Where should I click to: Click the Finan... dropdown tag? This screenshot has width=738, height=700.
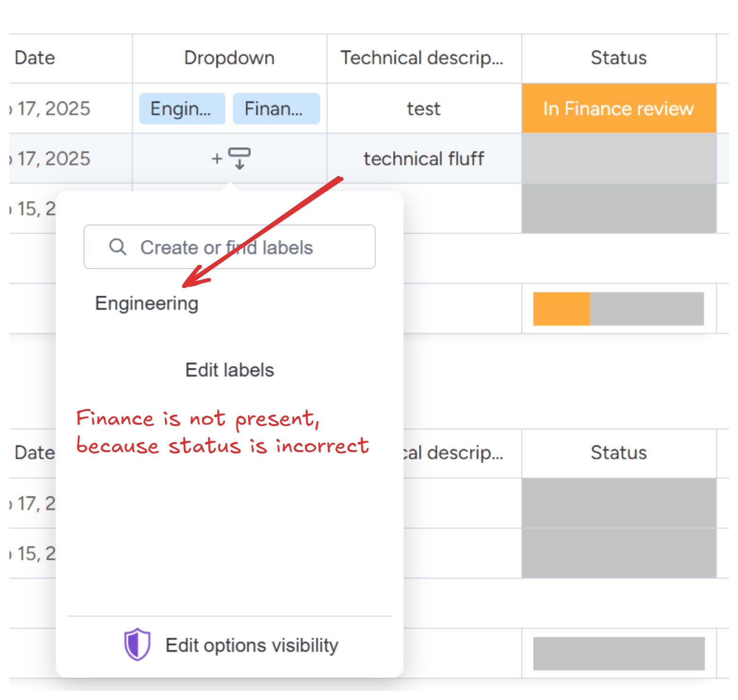click(276, 109)
